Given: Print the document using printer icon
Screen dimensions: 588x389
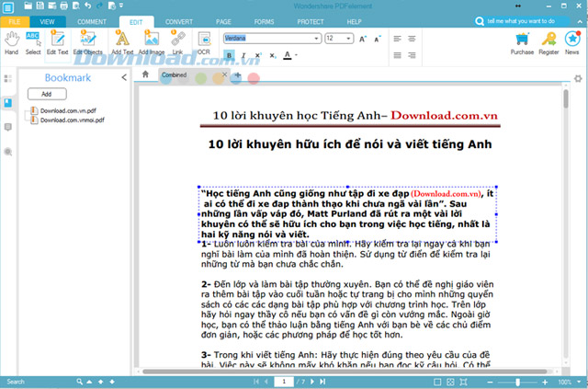Looking at the screenshot, I should click(x=64, y=6).
